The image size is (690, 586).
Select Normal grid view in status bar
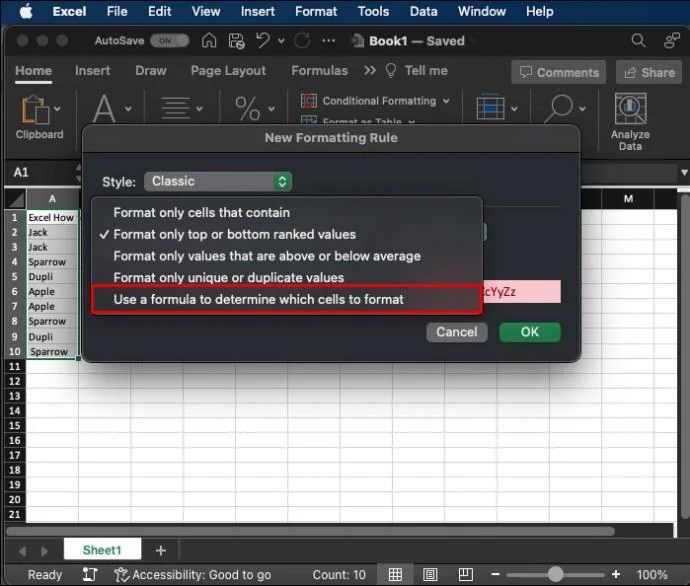(396, 575)
